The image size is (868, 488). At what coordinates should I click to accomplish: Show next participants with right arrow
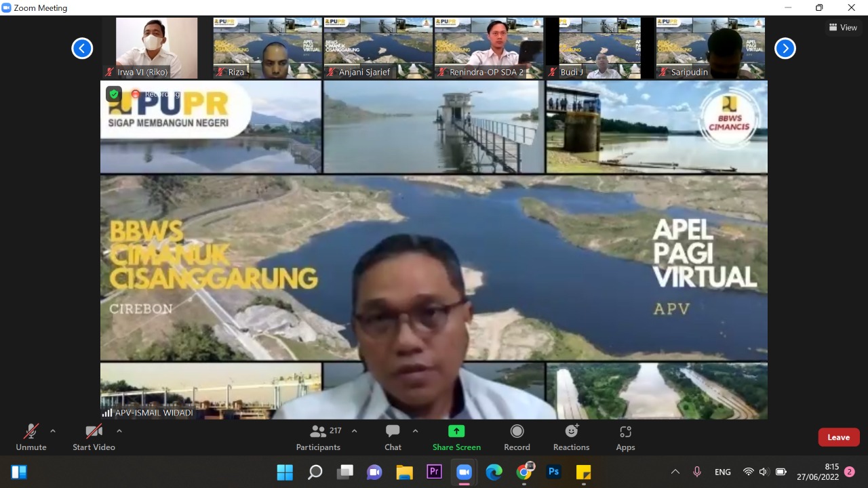[x=785, y=48]
